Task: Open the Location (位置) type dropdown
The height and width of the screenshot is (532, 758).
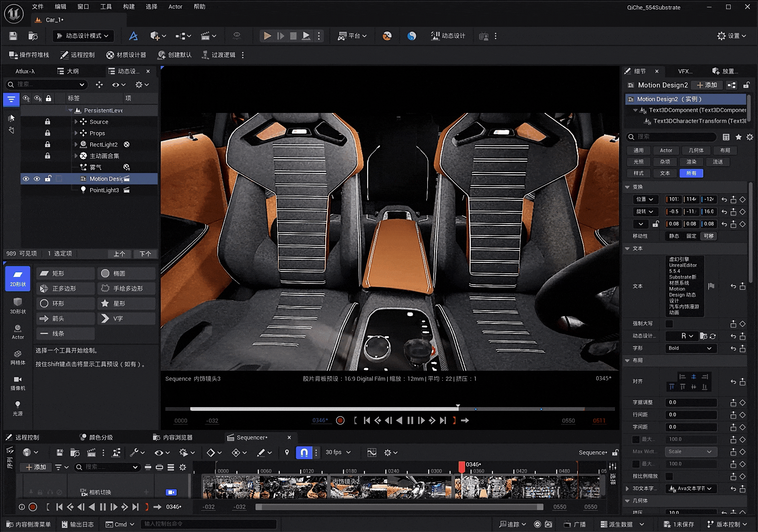Action: pyautogui.click(x=645, y=199)
